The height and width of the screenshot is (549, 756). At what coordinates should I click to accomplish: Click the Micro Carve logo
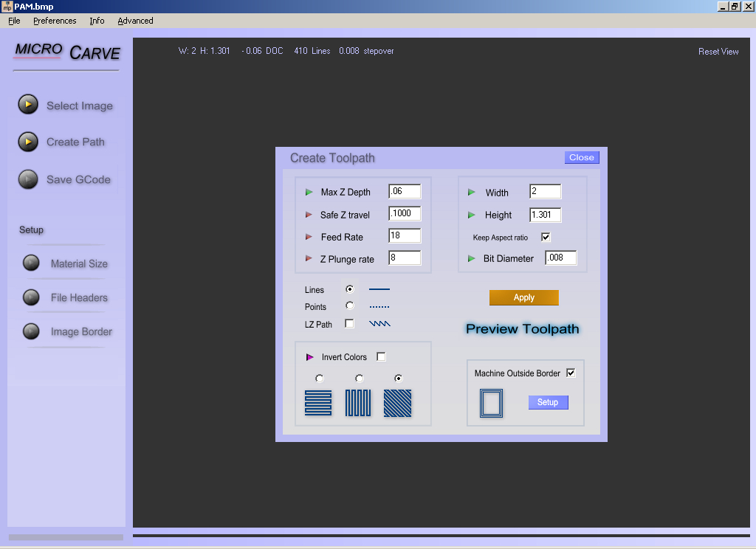[x=67, y=52]
